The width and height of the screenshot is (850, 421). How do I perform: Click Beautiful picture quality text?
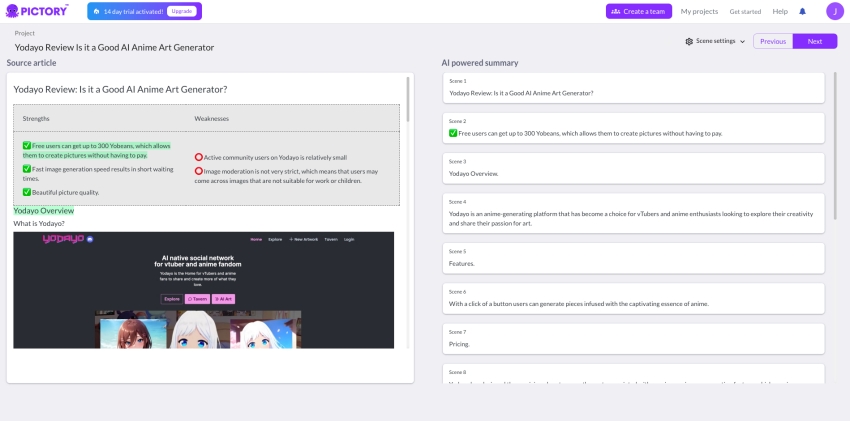point(66,192)
